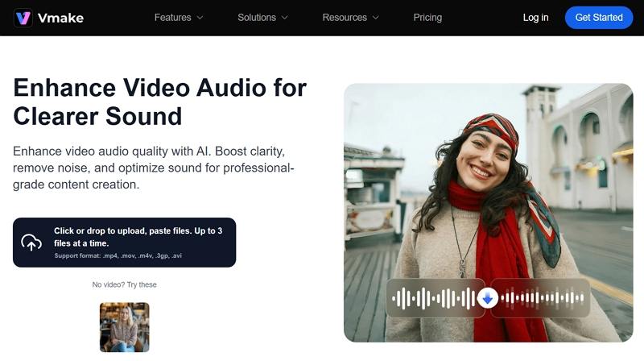Click the 'No video? Try these' text
This screenshot has height=361, width=644.
pos(125,284)
